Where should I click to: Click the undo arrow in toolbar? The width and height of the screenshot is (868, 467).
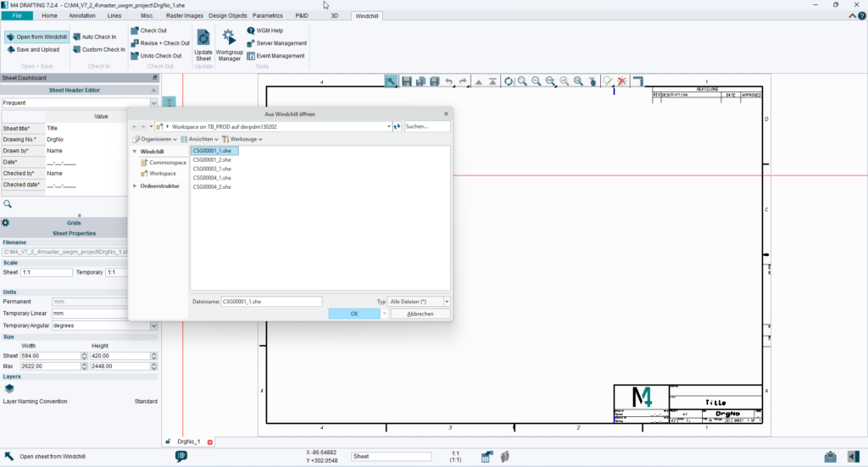(449, 81)
